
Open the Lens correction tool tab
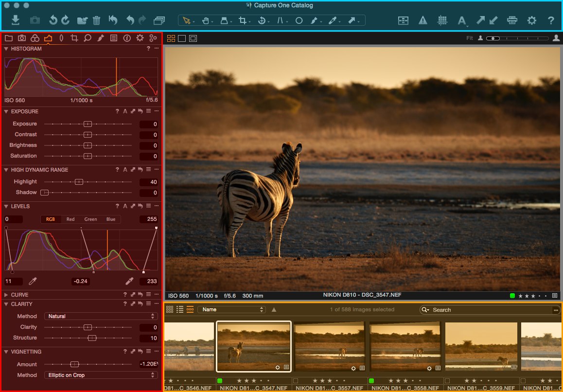click(61, 38)
